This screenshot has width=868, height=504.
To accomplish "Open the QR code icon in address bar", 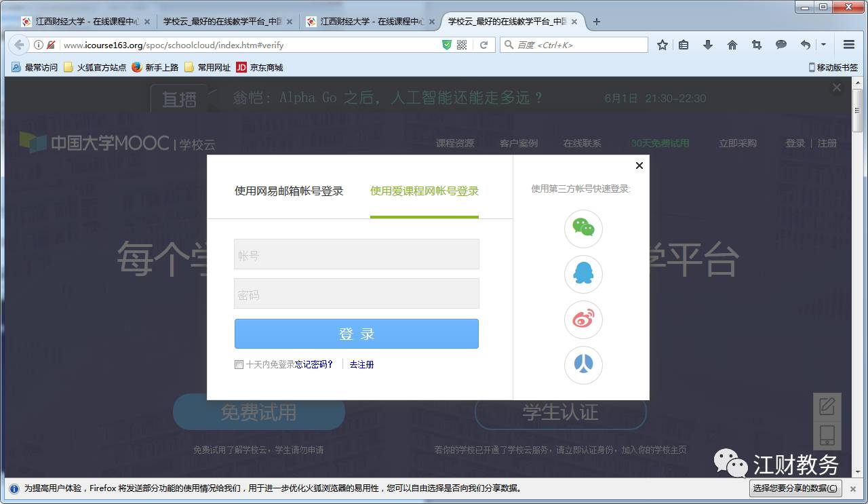I will [462, 45].
